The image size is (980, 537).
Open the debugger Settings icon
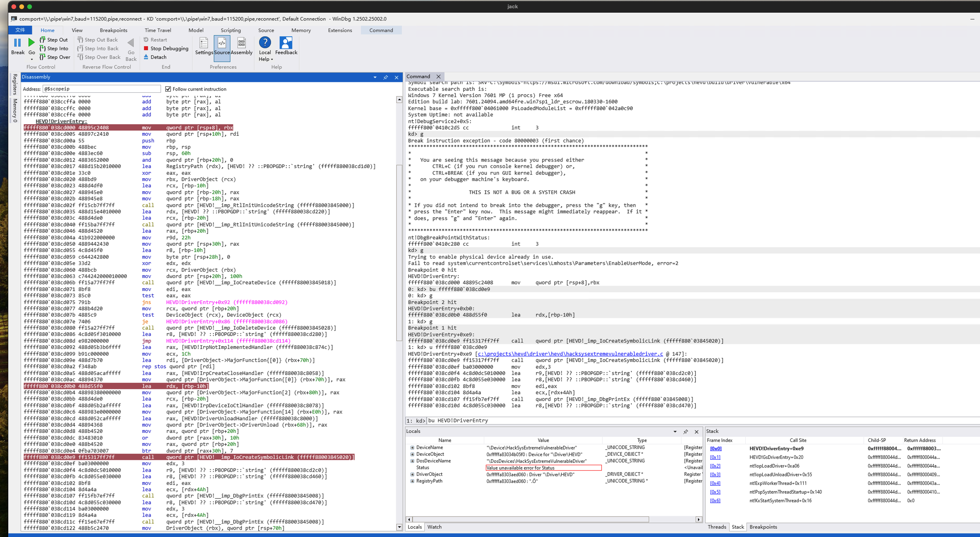203,43
